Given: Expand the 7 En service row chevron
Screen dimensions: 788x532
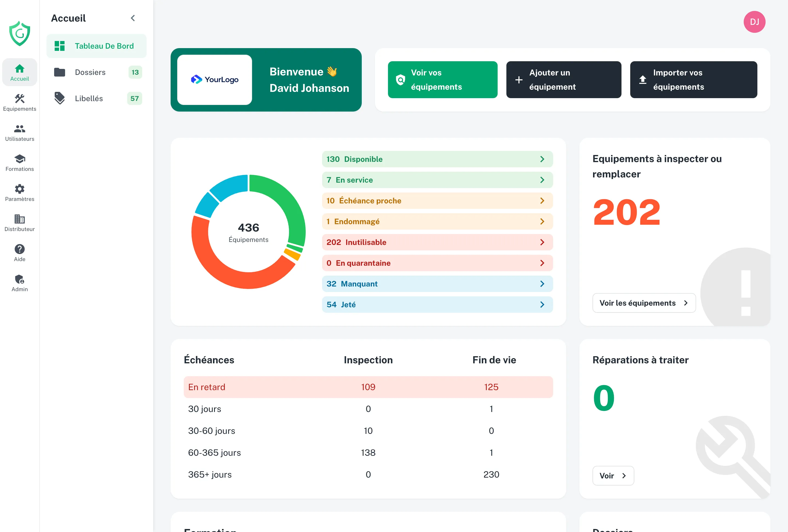Looking at the screenshot, I should click(x=542, y=180).
